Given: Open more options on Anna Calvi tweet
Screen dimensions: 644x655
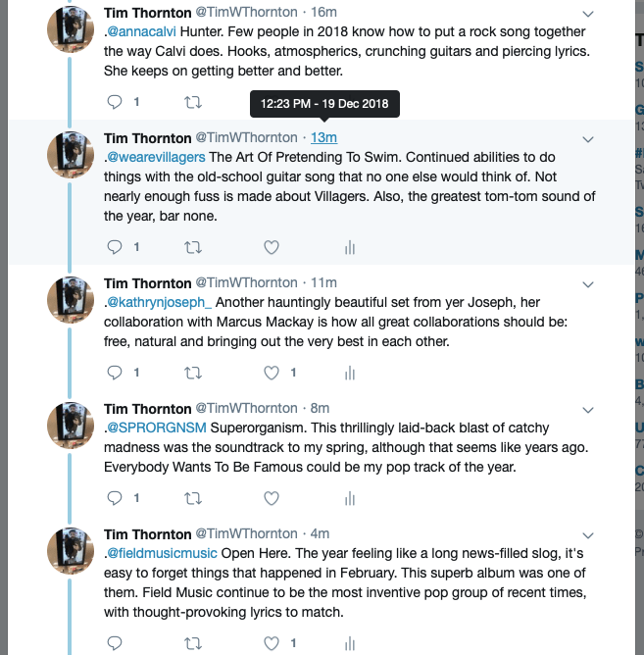Looking at the screenshot, I should (588, 14).
